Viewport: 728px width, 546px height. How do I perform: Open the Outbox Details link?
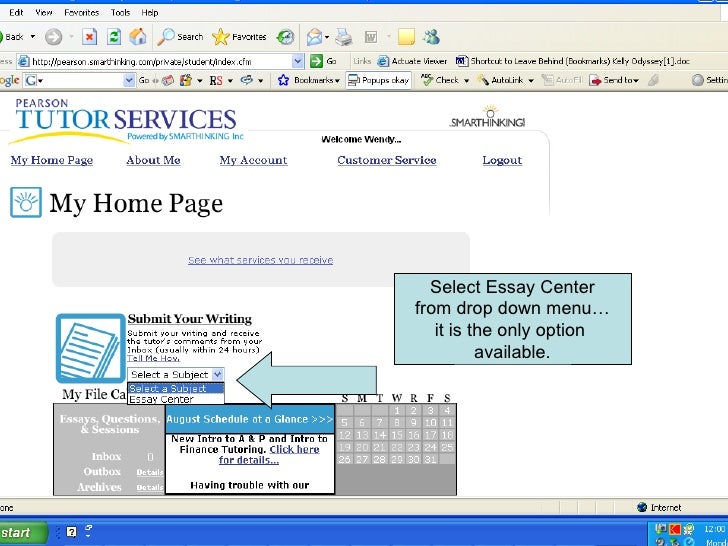click(150, 472)
